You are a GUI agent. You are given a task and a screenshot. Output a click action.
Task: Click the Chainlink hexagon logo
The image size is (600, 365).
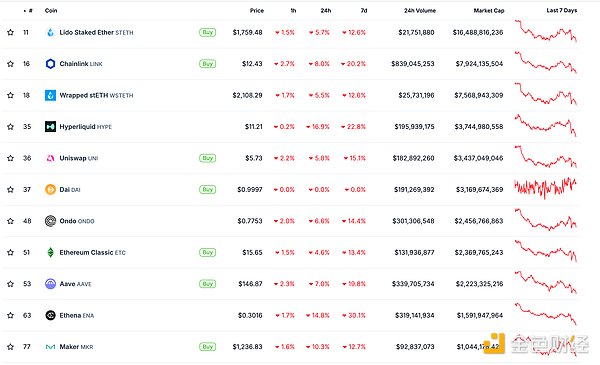50,64
